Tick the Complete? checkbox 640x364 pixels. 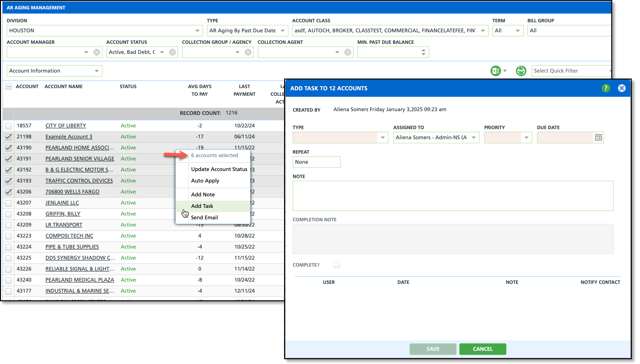pos(337,265)
